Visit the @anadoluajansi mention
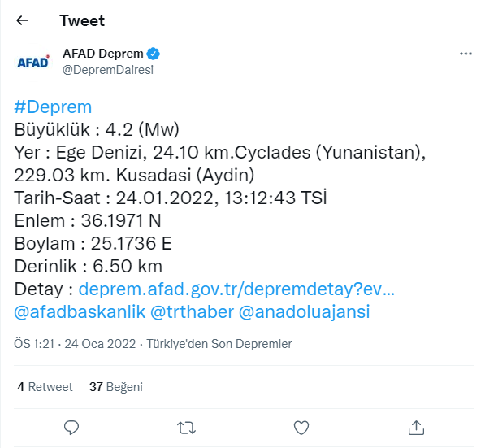This screenshot has height=448, width=498. 304,312
